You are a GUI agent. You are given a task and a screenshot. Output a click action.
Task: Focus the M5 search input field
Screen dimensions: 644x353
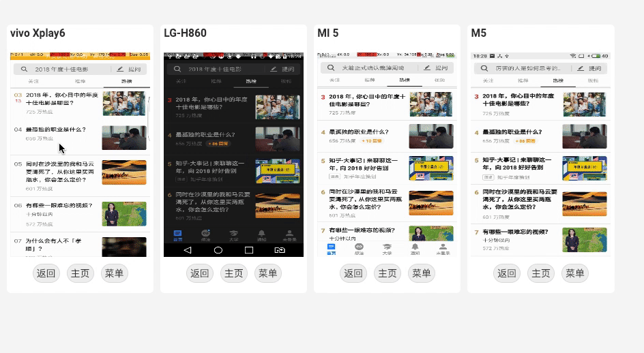[523, 68]
